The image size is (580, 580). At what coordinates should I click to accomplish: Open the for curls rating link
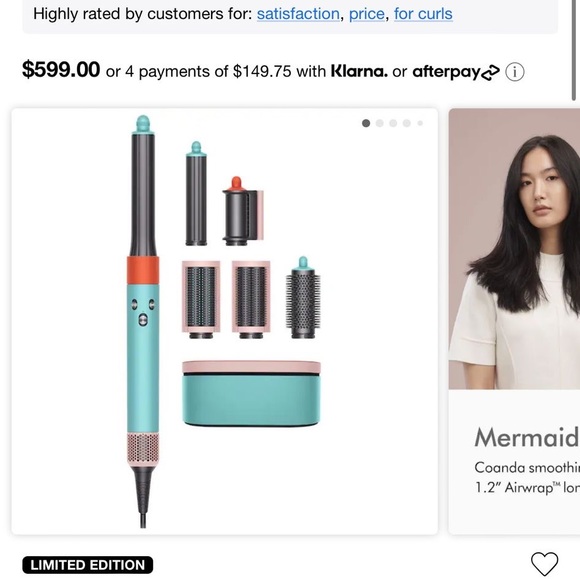tap(423, 14)
